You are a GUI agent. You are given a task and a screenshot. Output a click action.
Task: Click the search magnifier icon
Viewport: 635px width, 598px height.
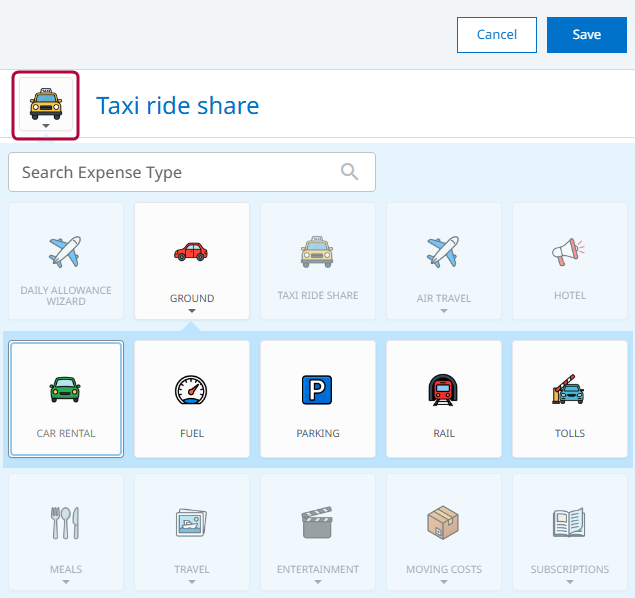[350, 172]
